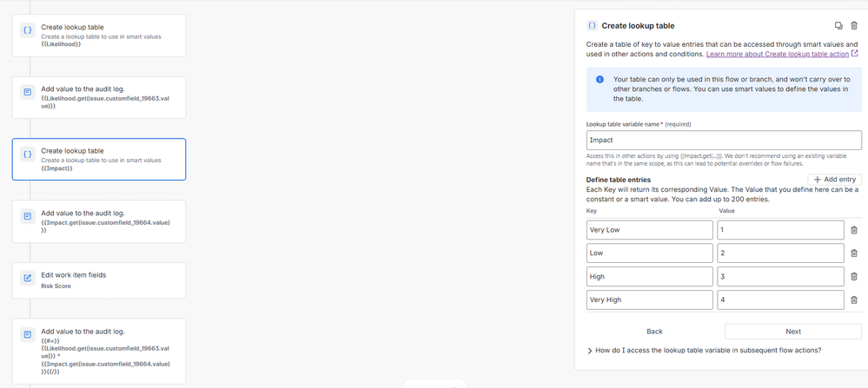Delete the High table entry
Viewport: 868px width, 388px height.
(853, 276)
